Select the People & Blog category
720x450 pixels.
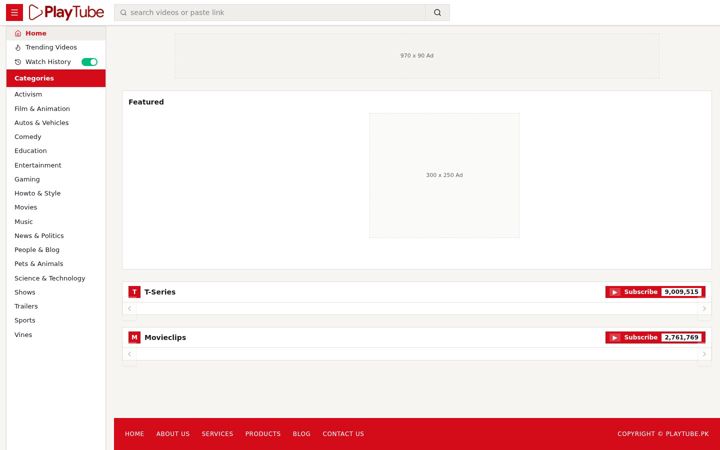pyautogui.click(x=37, y=250)
